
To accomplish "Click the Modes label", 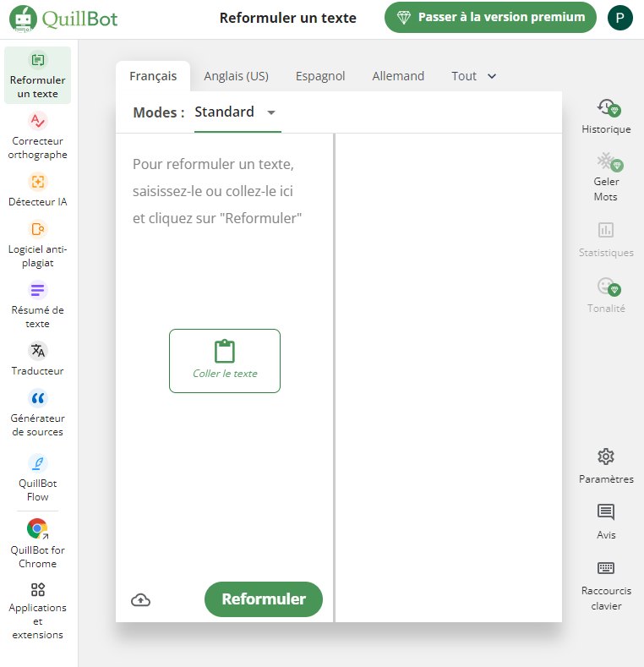I will (159, 112).
